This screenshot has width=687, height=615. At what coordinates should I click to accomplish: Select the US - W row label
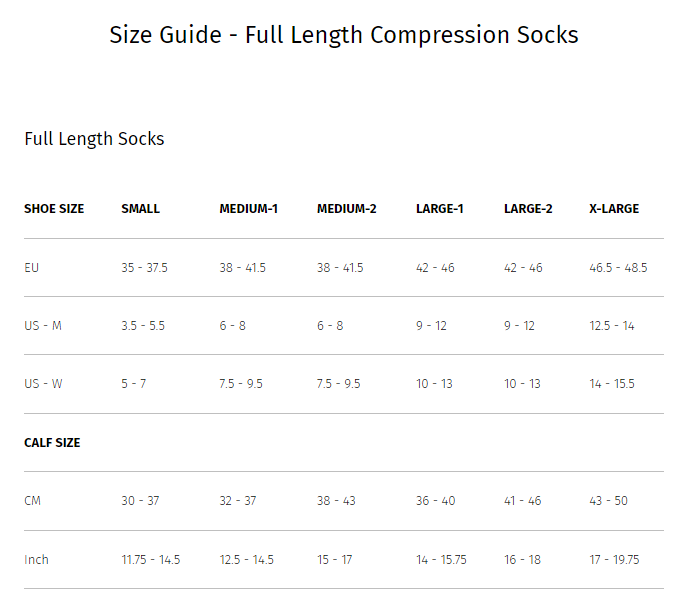(43, 384)
